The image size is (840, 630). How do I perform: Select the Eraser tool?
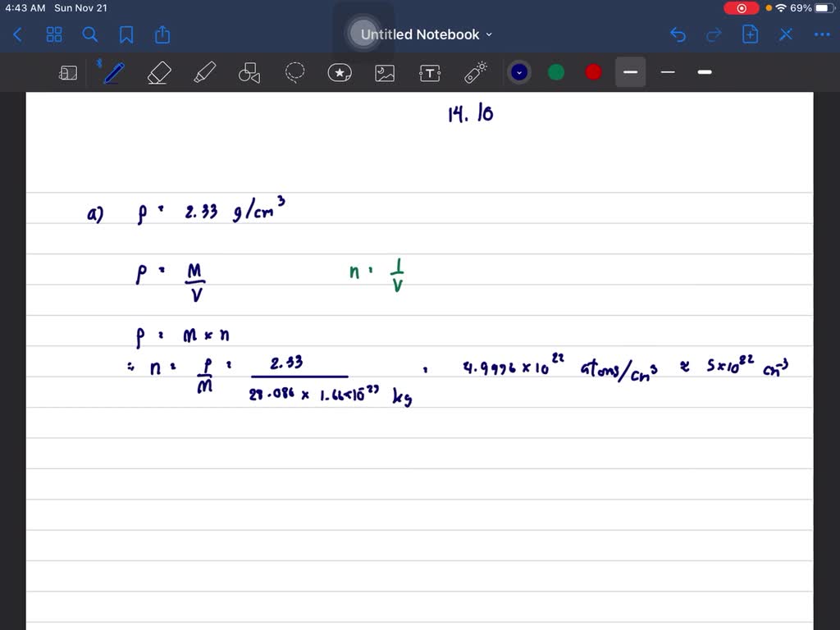click(158, 73)
